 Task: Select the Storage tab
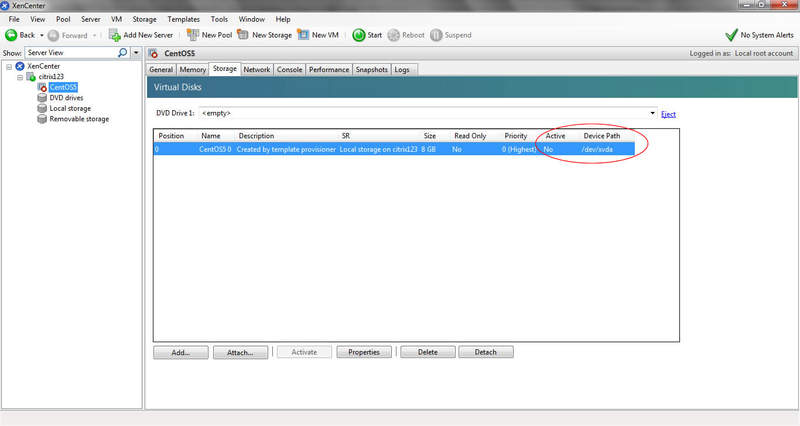[x=224, y=68]
